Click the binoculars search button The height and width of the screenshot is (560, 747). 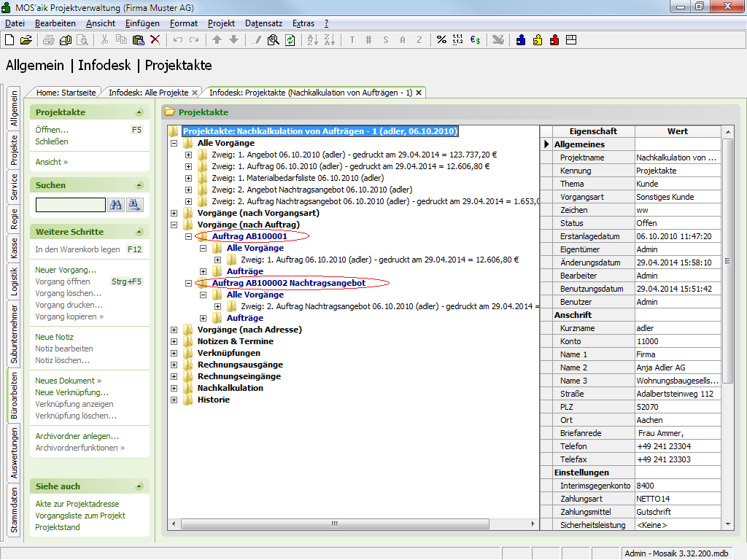coord(116,205)
